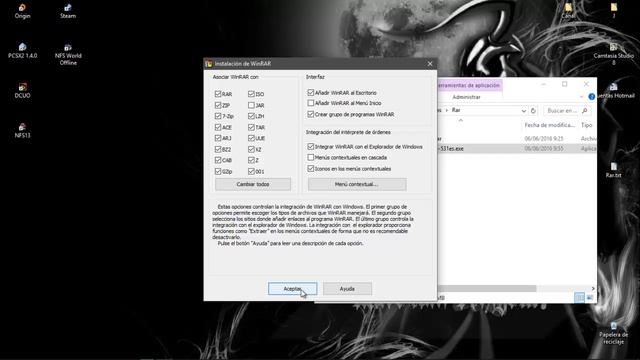Toggle Crear grupo de programas WinRAR

(x=311, y=114)
